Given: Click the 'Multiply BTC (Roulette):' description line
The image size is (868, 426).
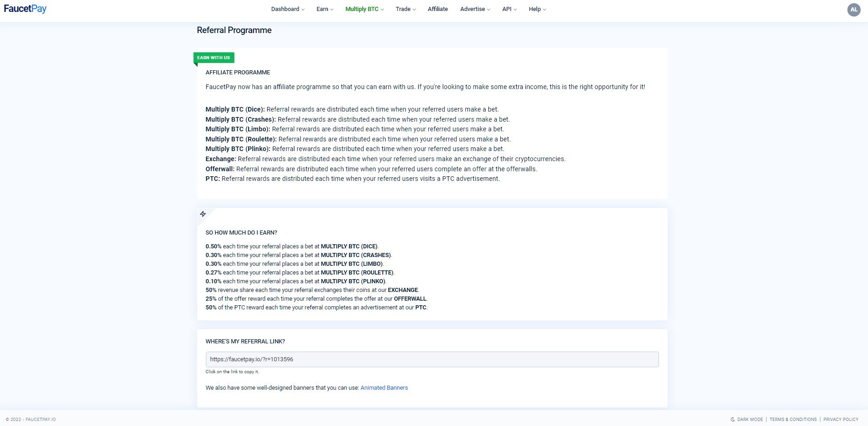Looking at the screenshot, I should [x=358, y=139].
